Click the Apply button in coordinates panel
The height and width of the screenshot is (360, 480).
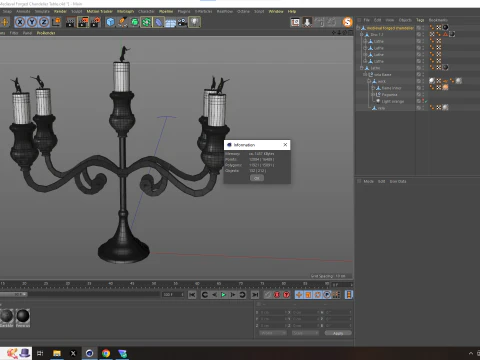coord(338,333)
